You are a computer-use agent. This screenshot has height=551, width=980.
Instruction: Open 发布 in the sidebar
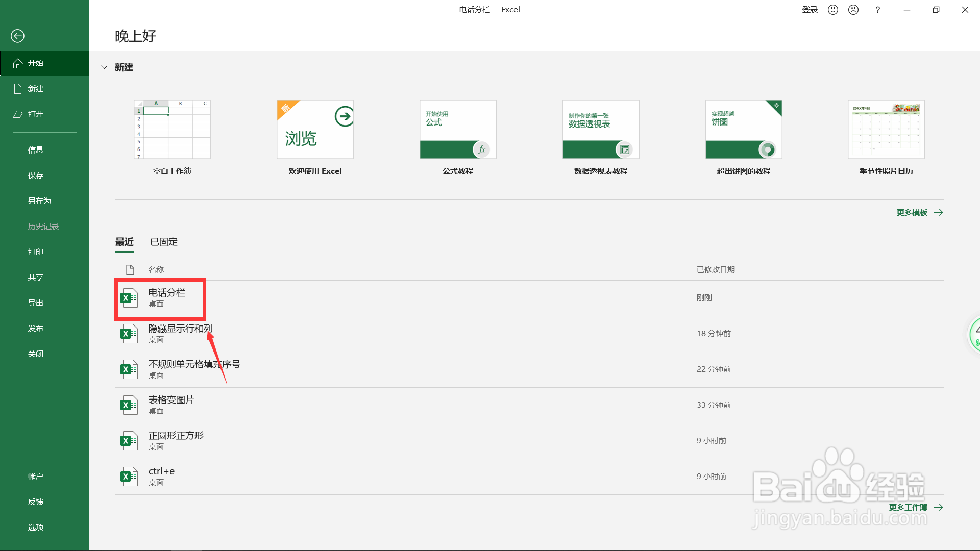pyautogui.click(x=44, y=329)
